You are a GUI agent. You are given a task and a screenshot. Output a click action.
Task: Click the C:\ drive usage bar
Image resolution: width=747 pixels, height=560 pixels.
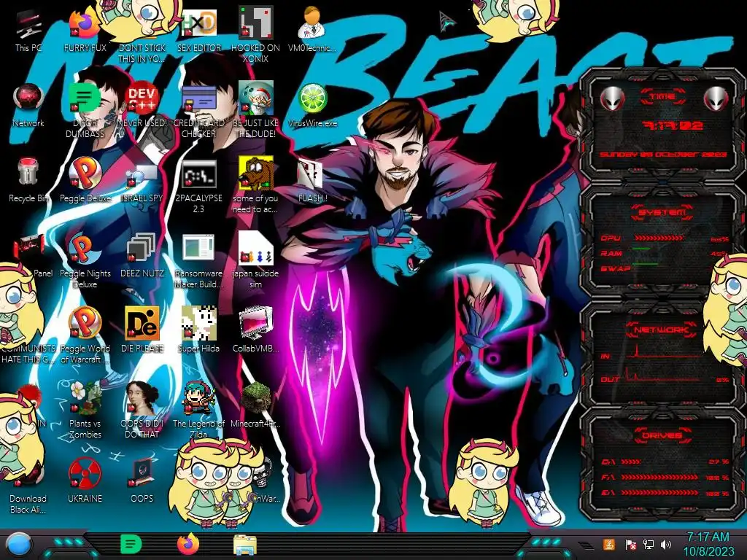[x=631, y=462]
